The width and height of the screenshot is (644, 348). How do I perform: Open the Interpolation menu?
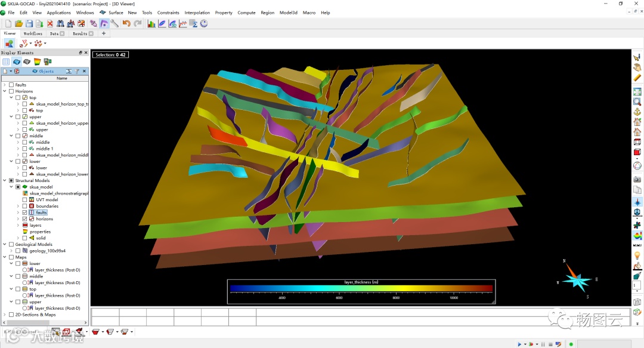[197, 13]
